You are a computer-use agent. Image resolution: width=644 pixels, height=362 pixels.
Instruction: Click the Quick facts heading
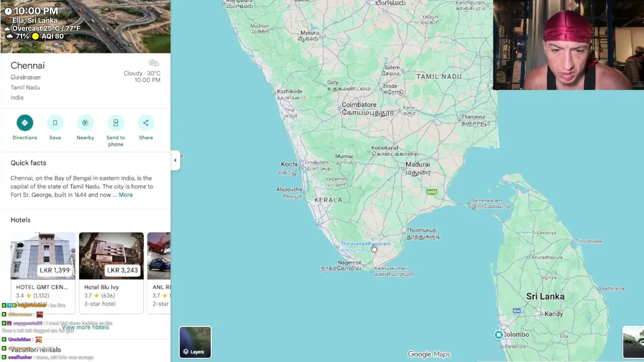[28, 163]
